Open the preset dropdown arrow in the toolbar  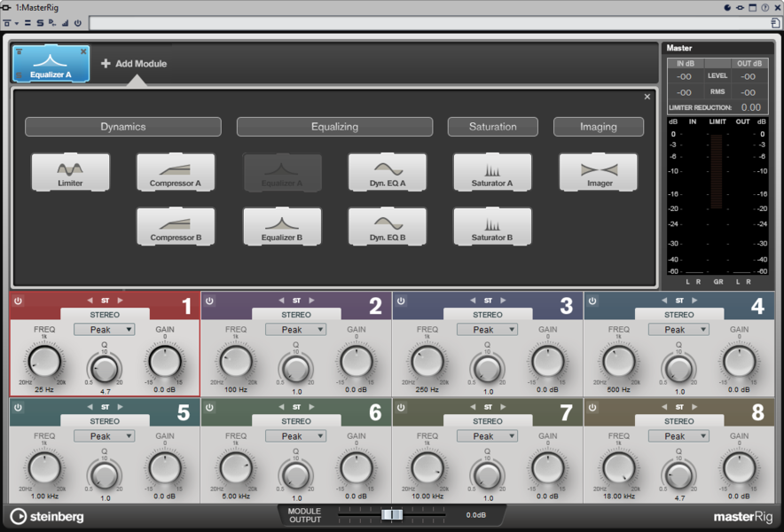17,24
